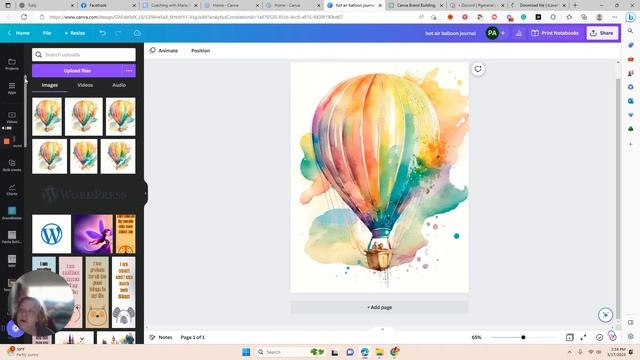Click the regenerate icon beside the page

(478, 69)
